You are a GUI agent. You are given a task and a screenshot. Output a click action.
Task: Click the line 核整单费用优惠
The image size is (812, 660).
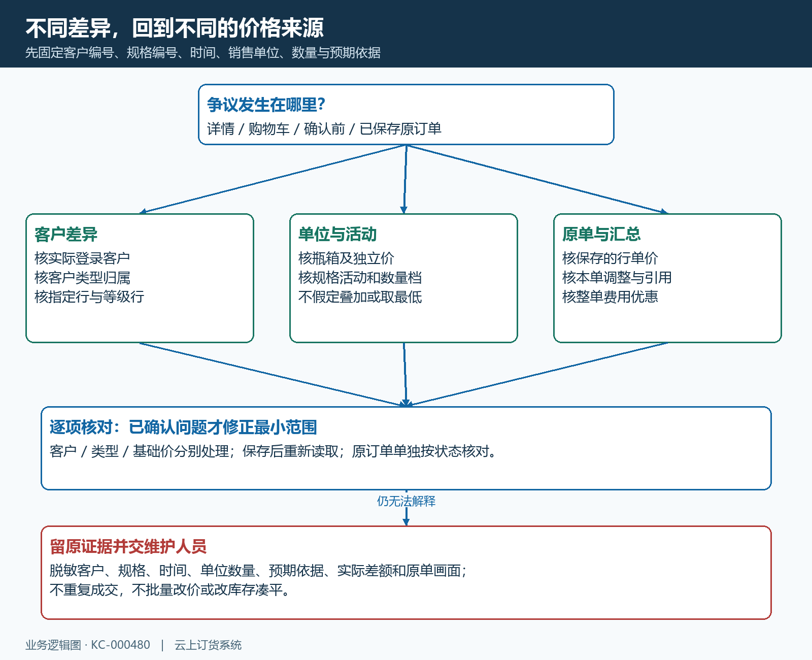(x=610, y=297)
